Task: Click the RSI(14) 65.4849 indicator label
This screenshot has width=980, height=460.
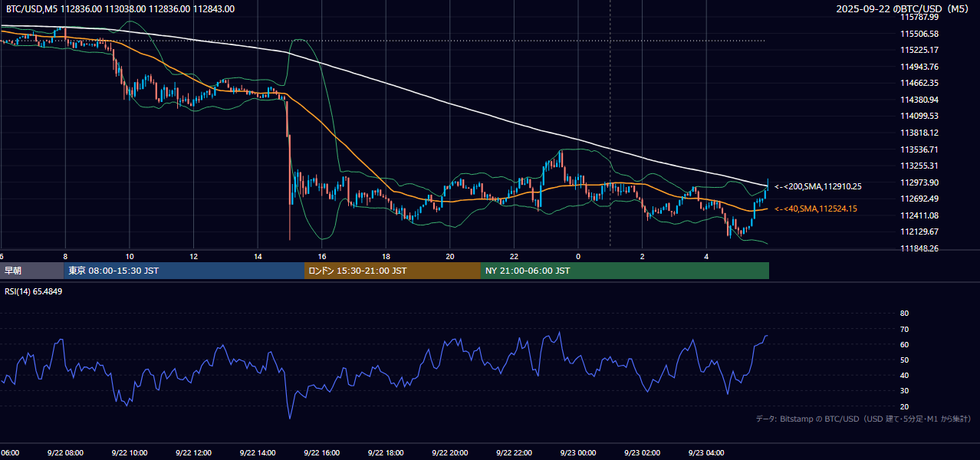Action: (x=34, y=291)
